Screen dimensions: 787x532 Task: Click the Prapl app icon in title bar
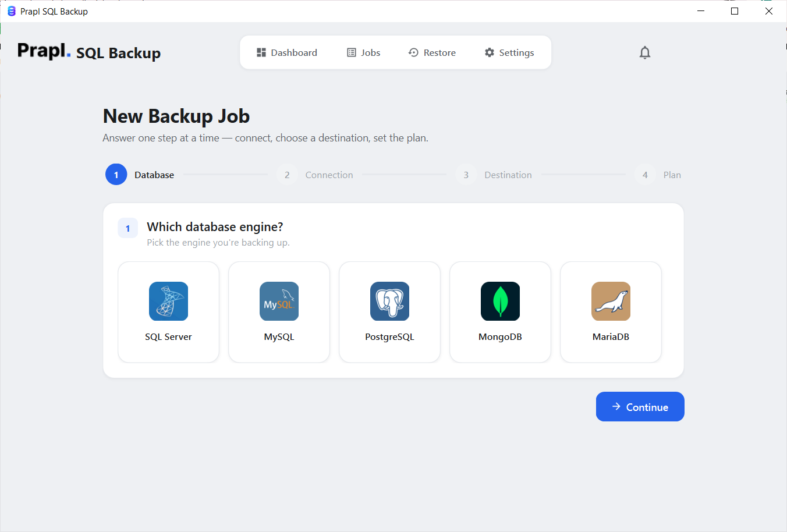11,11
